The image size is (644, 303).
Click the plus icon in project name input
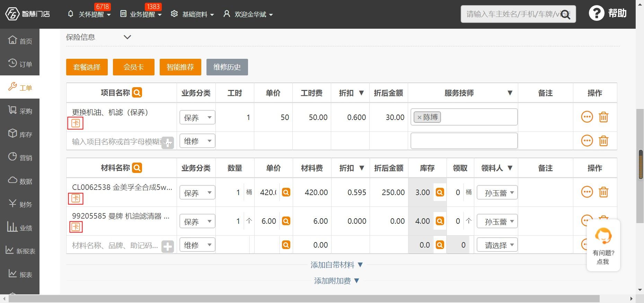(x=168, y=143)
